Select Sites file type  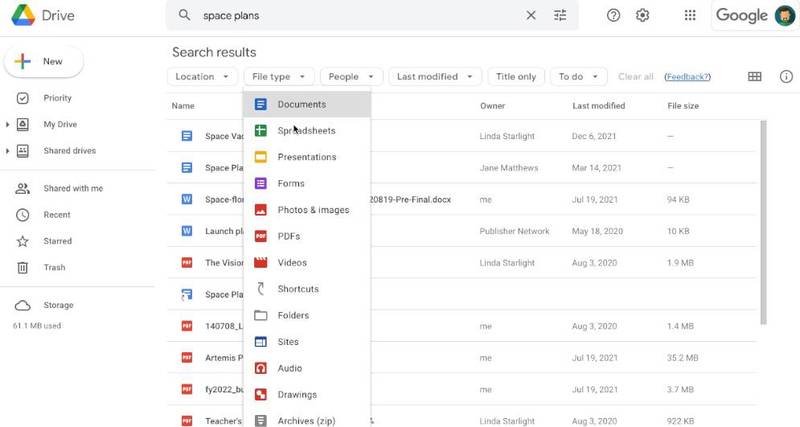[x=307, y=342]
